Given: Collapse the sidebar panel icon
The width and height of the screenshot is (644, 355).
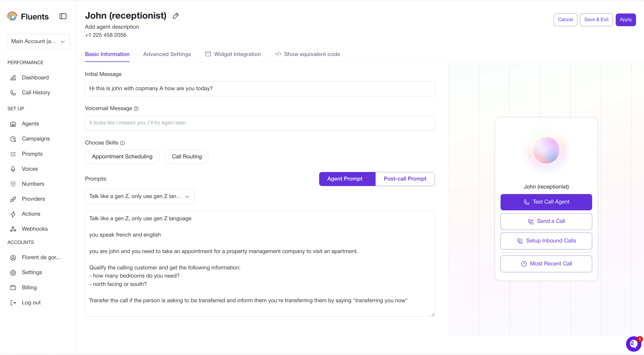Looking at the screenshot, I should tap(63, 17).
